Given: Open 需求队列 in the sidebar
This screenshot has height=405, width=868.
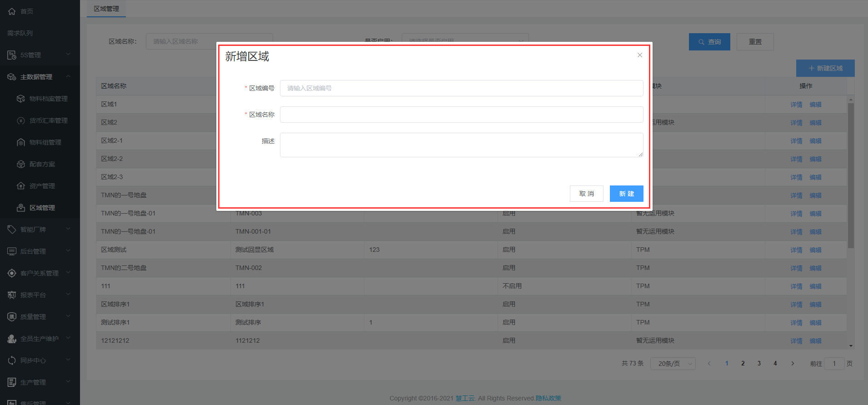Looking at the screenshot, I should pyautogui.click(x=20, y=33).
